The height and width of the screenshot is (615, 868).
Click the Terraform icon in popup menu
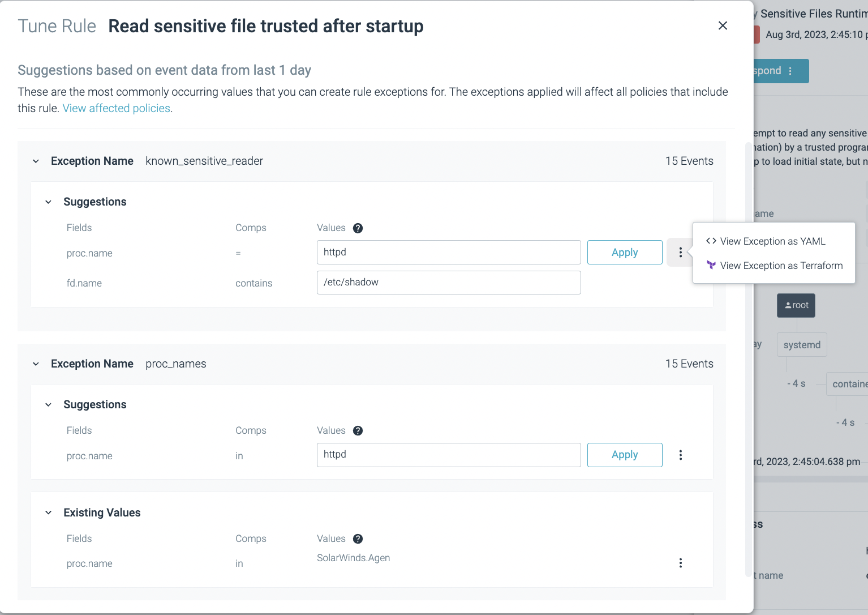[x=711, y=265]
